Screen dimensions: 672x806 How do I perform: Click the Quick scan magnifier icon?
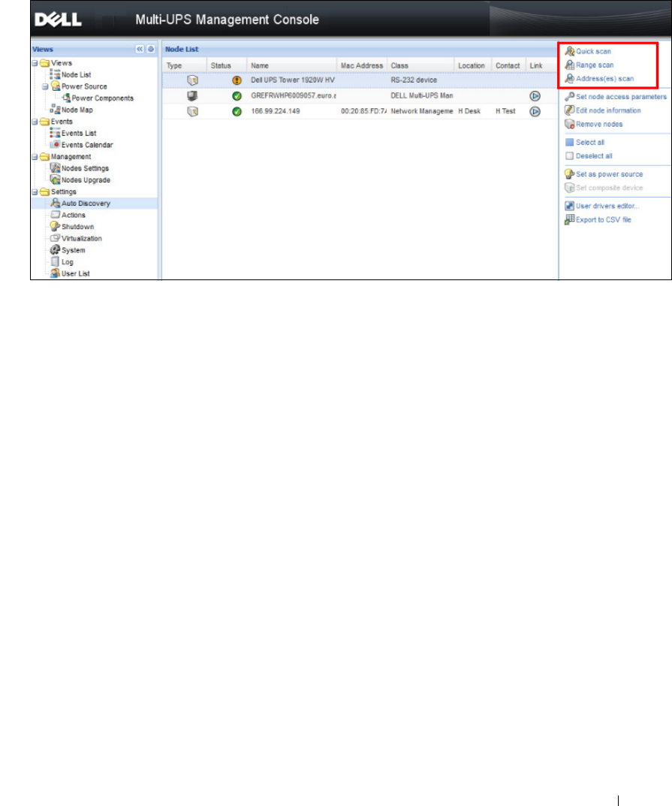click(x=569, y=51)
